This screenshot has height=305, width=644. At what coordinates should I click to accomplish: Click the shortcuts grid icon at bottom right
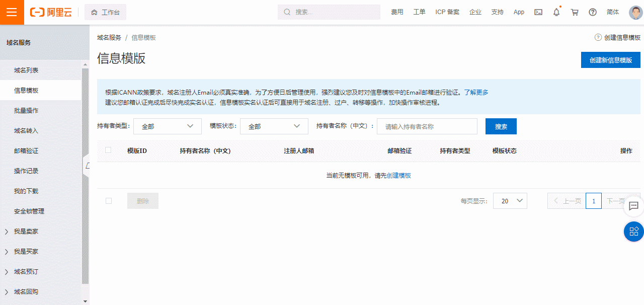tap(633, 232)
